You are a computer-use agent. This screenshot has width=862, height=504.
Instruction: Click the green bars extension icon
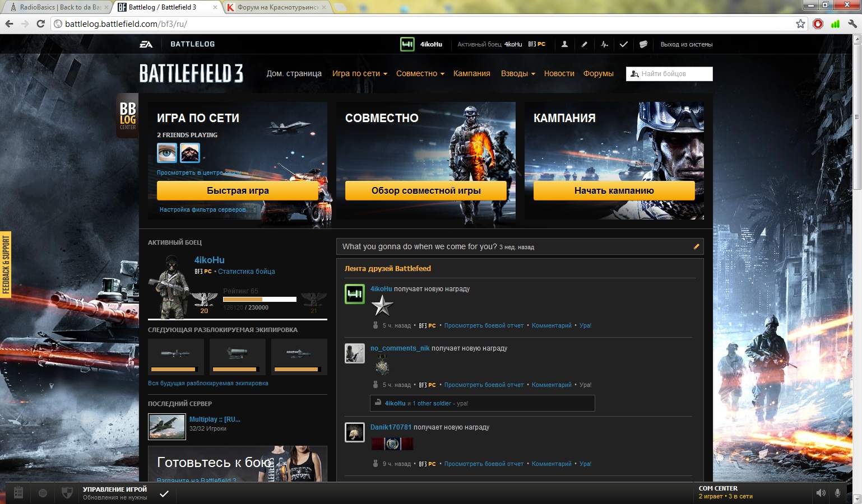click(x=835, y=24)
